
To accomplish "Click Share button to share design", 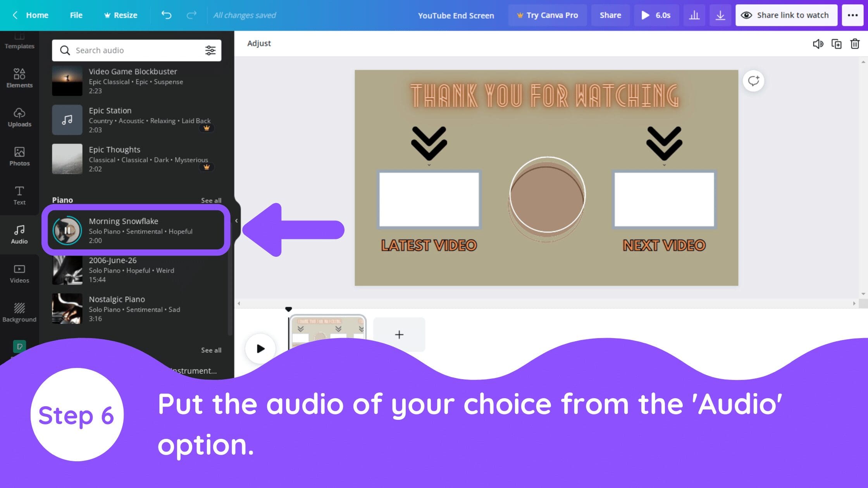I will (610, 14).
